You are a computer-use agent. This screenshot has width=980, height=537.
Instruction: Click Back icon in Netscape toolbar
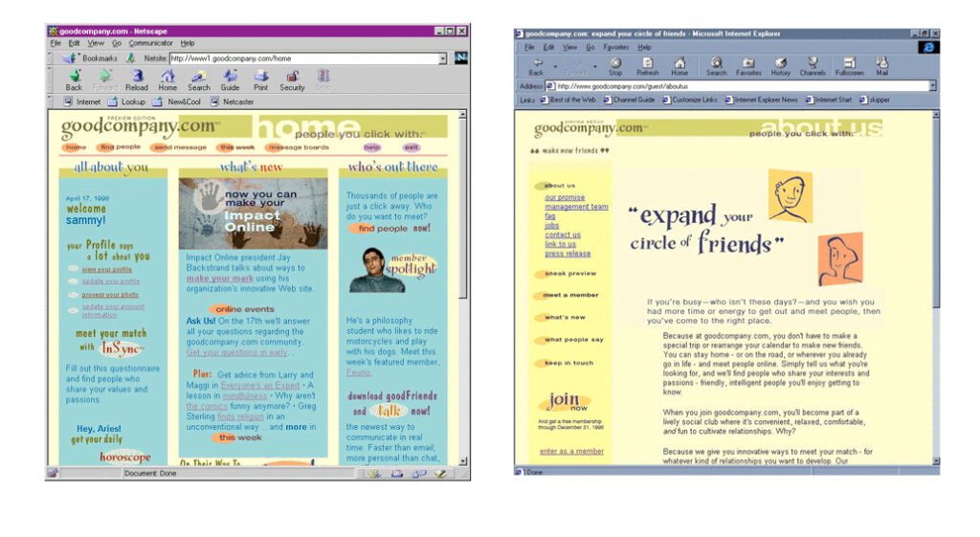tap(74, 80)
